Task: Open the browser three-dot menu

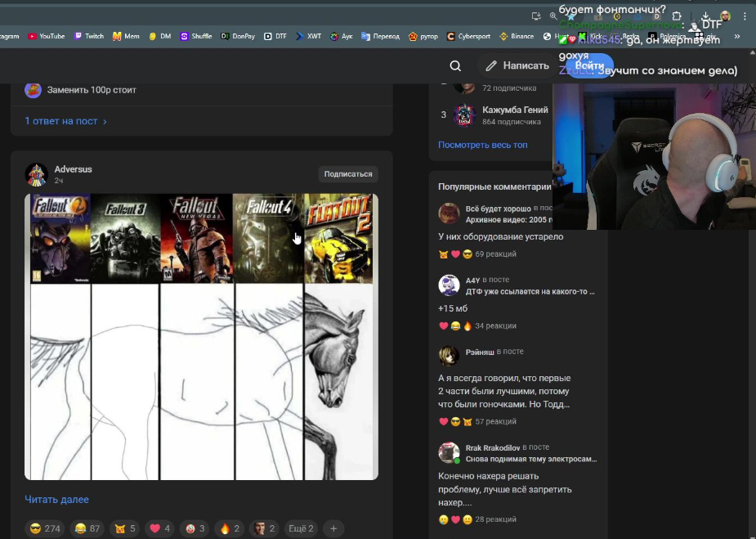Action: (x=745, y=16)
